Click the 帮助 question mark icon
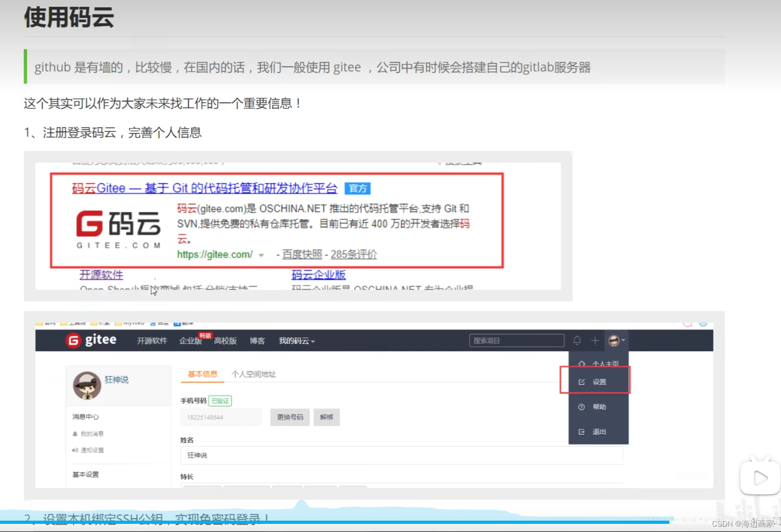 tap(581, 407)
